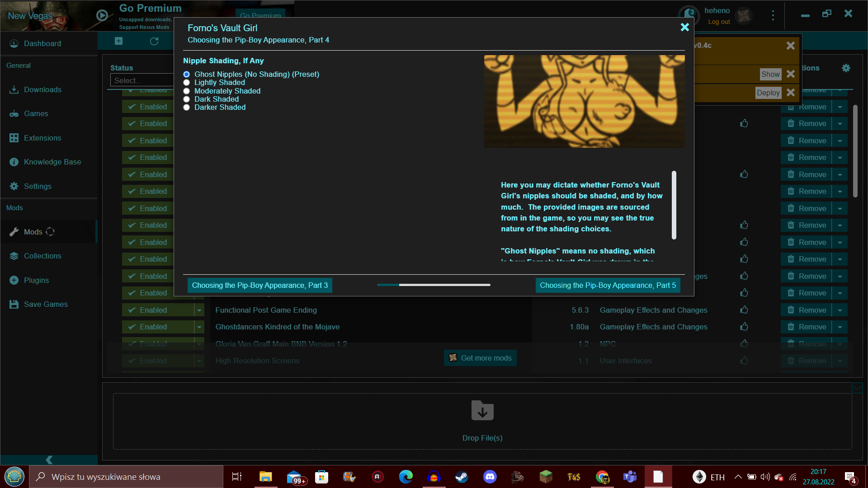Open status dropdown for Ghostdancers Kindred
868x488 pixels.
199,327
